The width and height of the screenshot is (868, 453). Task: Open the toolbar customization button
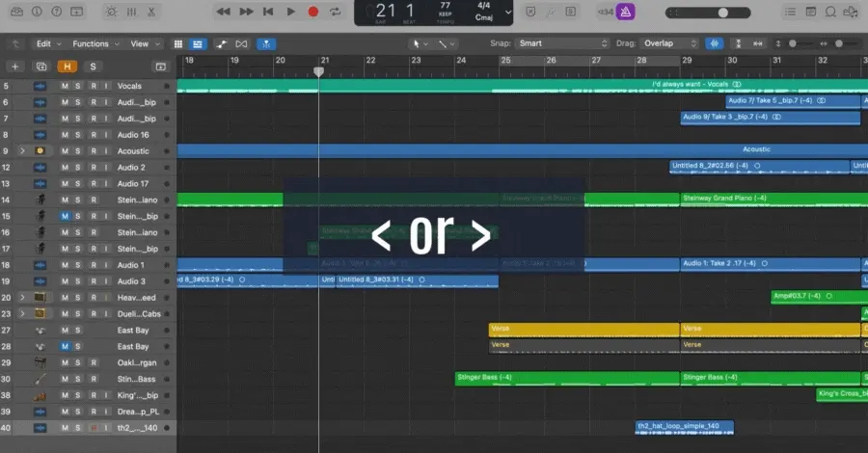(x=77, y=12)
